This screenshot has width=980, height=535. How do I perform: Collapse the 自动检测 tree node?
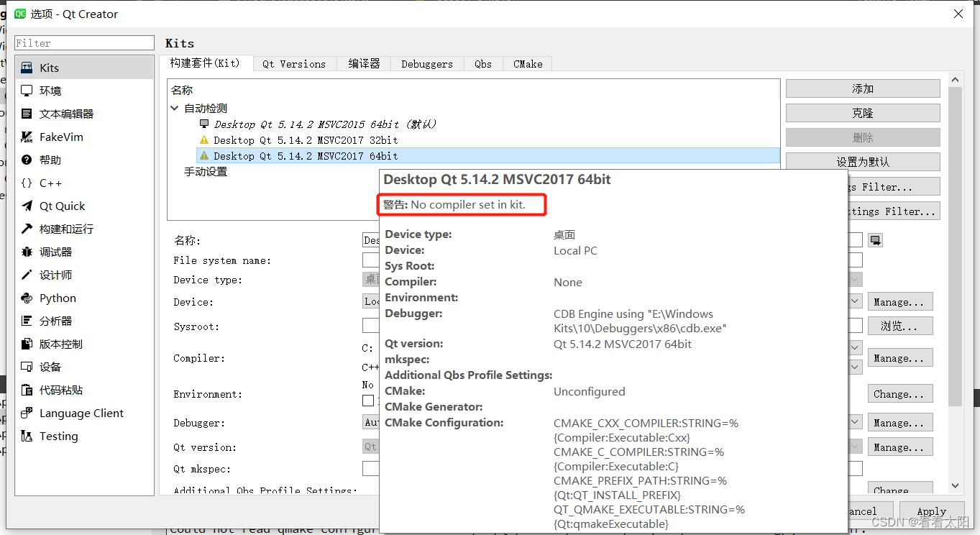pyautogui.click(x=174, y=108)
